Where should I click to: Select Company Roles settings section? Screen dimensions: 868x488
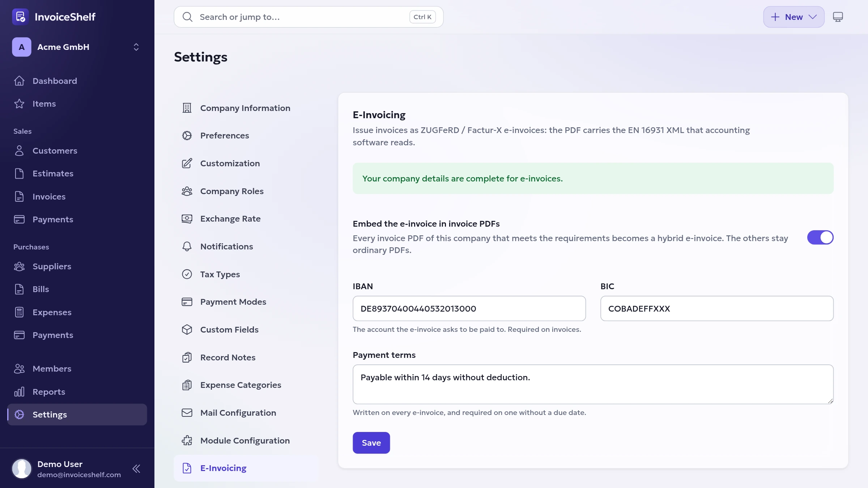[246, 191]
